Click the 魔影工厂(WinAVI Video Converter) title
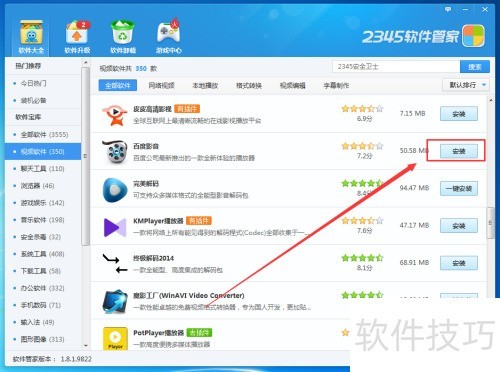 [x=189, y=296]
